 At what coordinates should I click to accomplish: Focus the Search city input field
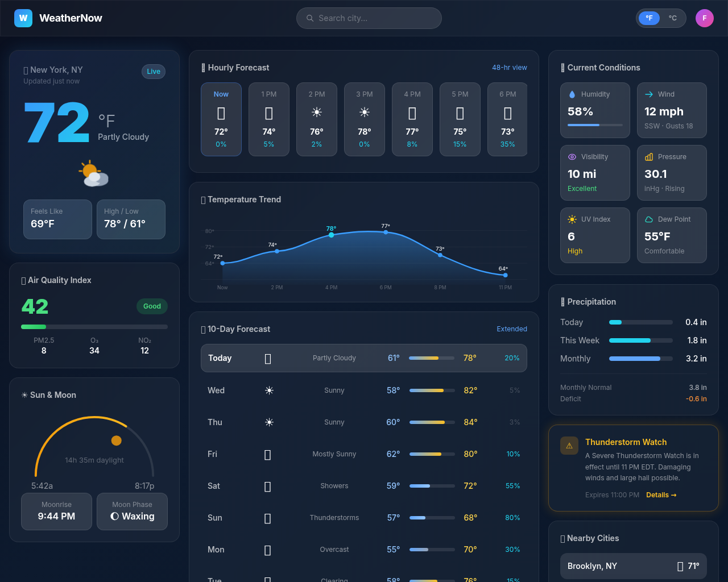pyautogui.click(x=369, y=18)
